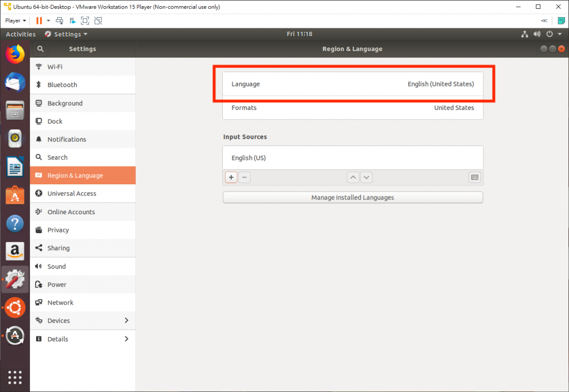Select Online Accounts in sidebar

(x=83, y=212)
